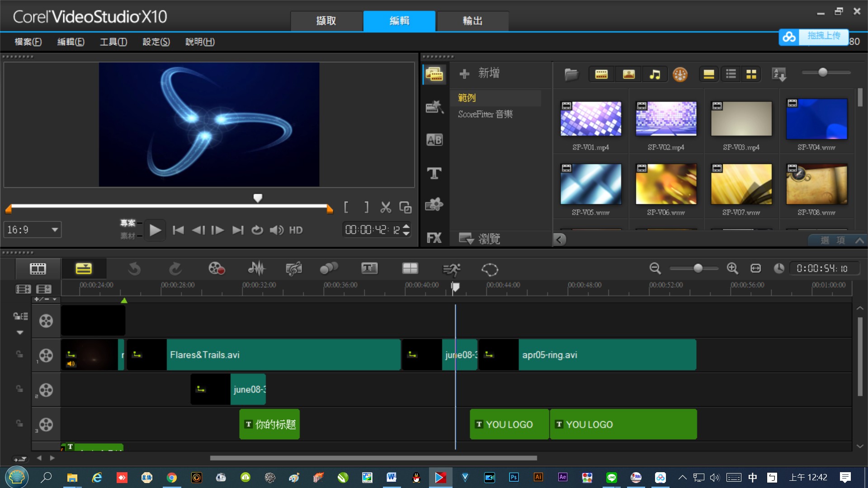Open the Graphic library panel icon

pyautogui.click(x=434, y=205)
